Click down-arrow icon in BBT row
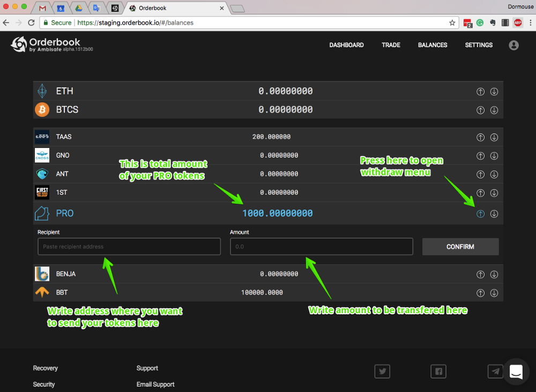 point(494,293)
